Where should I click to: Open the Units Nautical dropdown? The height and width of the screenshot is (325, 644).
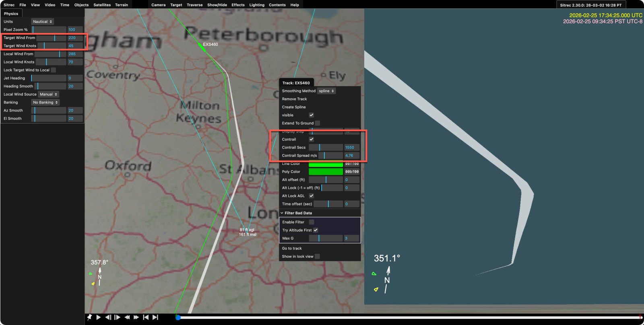point(42,22)
